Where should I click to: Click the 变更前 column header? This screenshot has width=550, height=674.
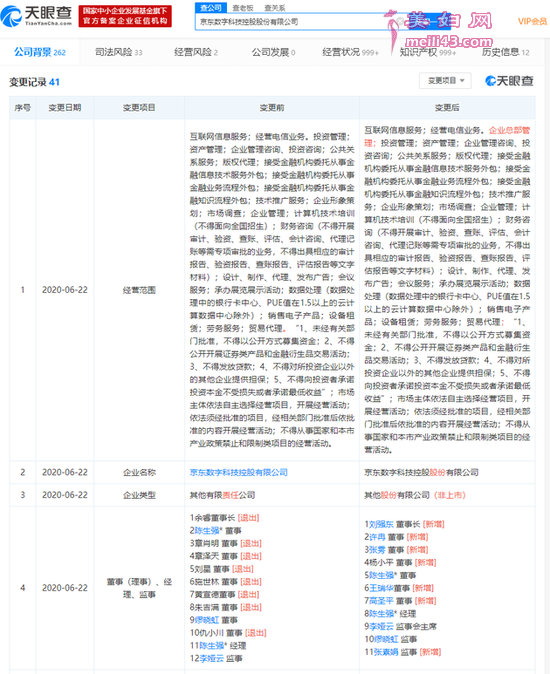272,108
